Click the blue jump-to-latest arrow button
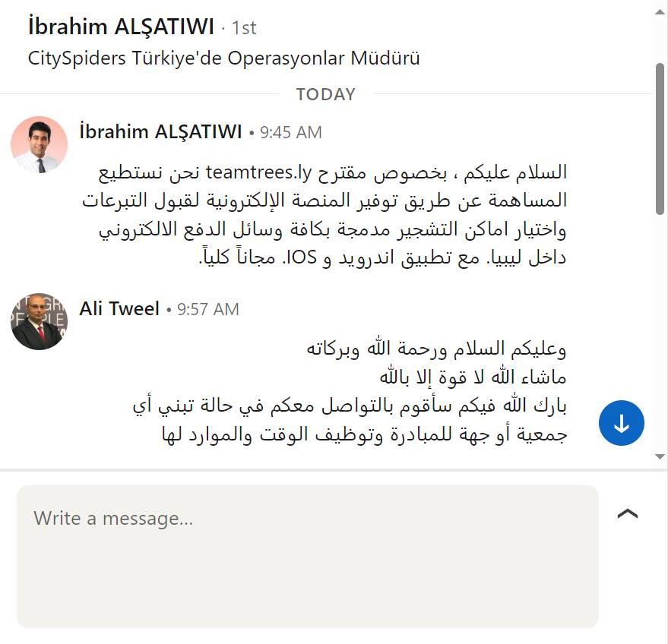Screen dimensions: 668x644 (621, 423)
